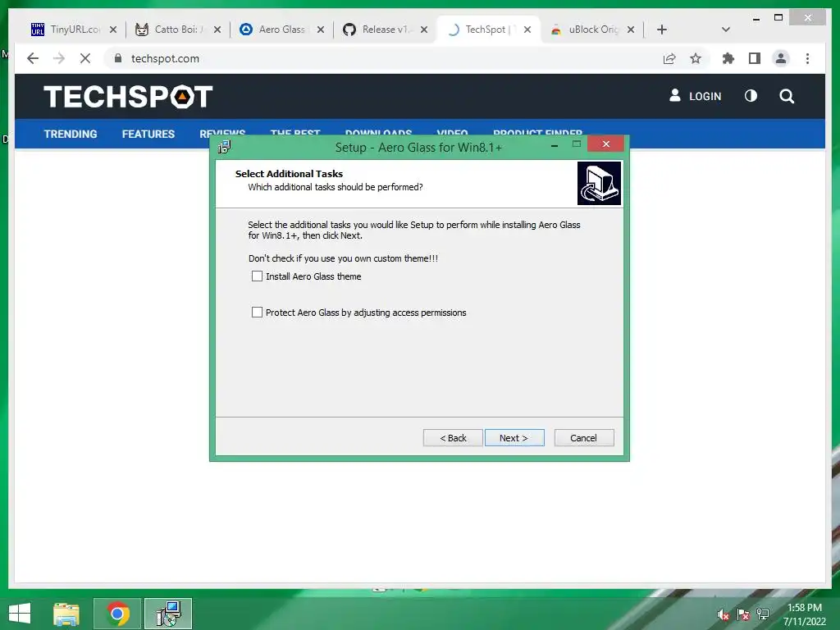The image size is (840, 630).
Task: Click setup installer icon in dialog title bar
Action: (225, 147)
